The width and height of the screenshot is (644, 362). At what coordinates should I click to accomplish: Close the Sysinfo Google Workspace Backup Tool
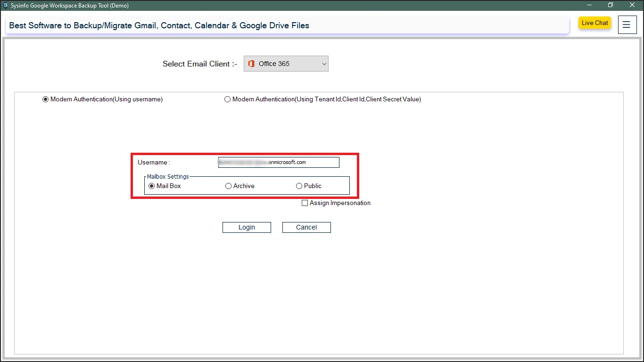[x=632, y=5]
